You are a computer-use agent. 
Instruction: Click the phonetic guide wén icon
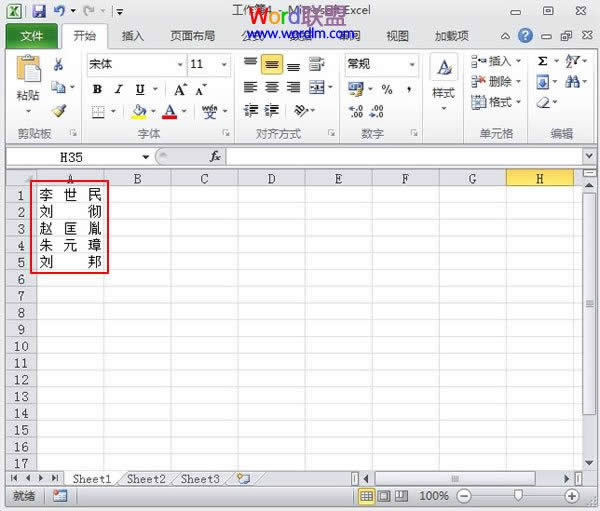tap(209, 112)
